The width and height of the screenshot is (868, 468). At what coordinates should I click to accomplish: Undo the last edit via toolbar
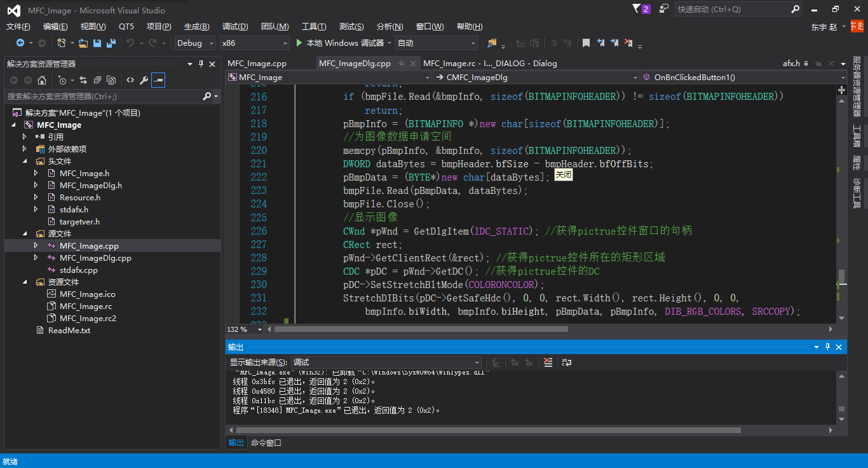point(130,43)
